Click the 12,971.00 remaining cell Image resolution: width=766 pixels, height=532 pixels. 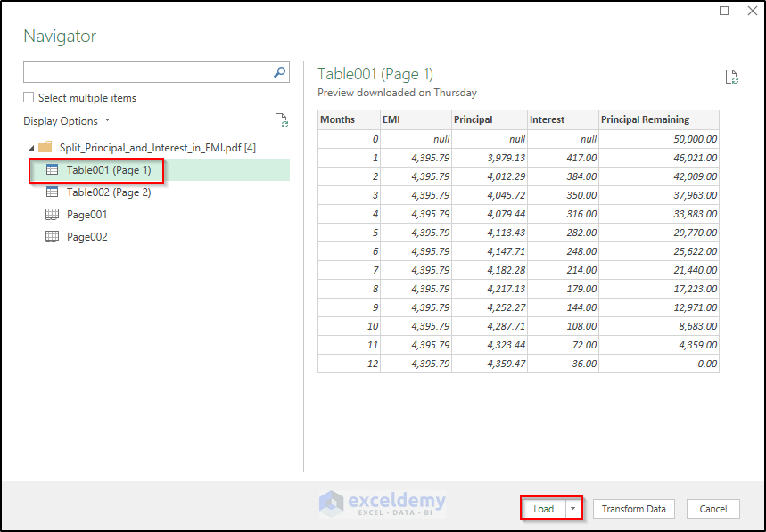(659, 307)
